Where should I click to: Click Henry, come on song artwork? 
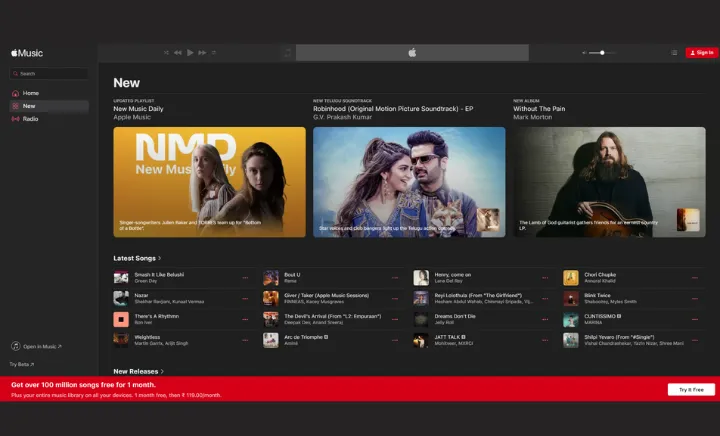coord(421,278)
